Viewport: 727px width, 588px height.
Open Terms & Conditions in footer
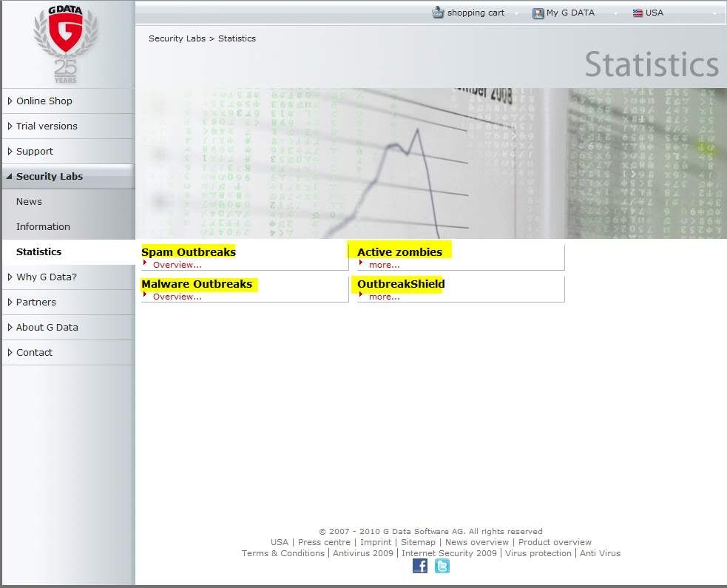pos(283,553)
